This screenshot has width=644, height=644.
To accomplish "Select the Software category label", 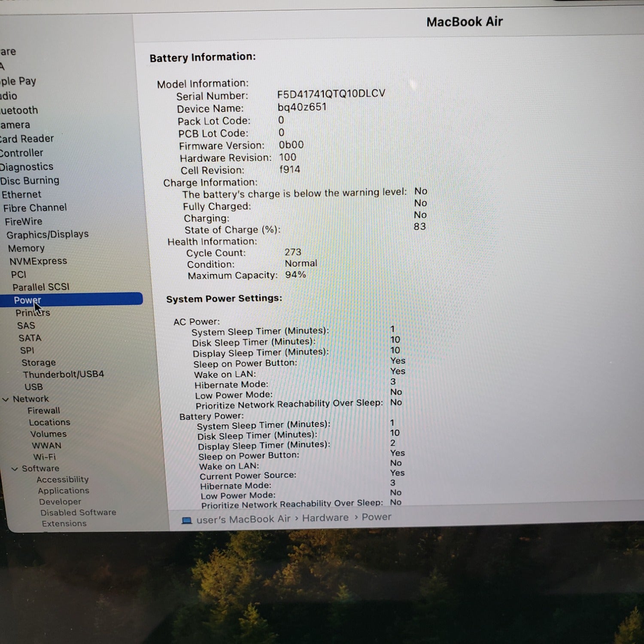I will tap(41, 468).
